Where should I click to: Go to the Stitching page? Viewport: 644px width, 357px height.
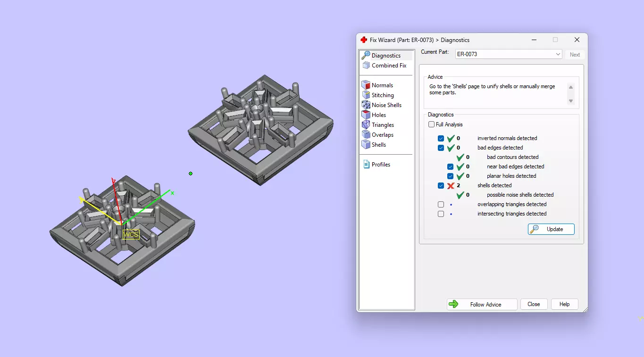coord(383,95)
